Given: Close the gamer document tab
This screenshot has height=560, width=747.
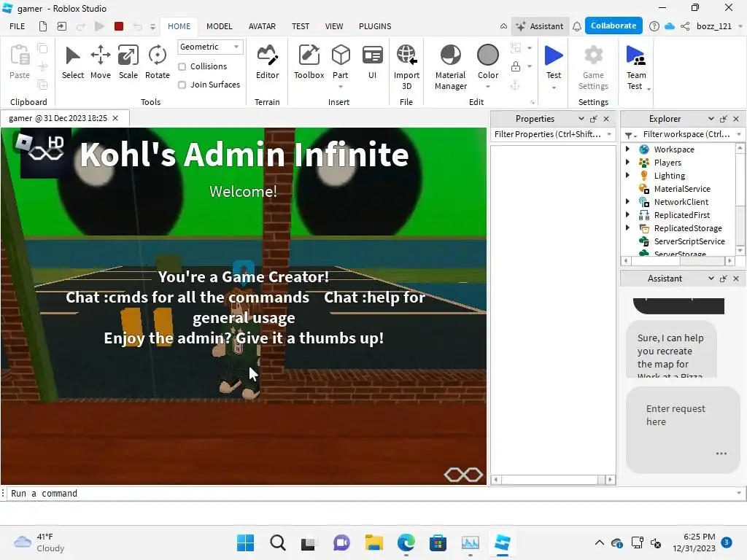Looking at the screenshot, I should (x=115, y=118).
